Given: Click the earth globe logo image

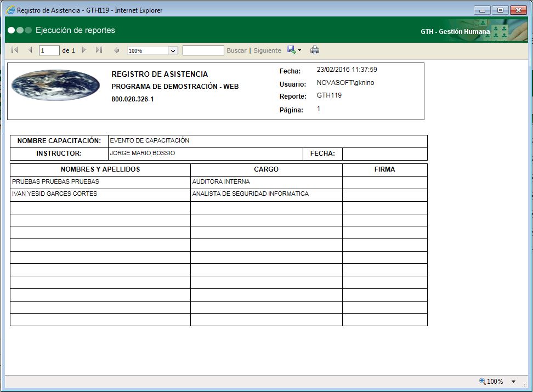Looking at the screenshot, I should click(x=55, y=85).
